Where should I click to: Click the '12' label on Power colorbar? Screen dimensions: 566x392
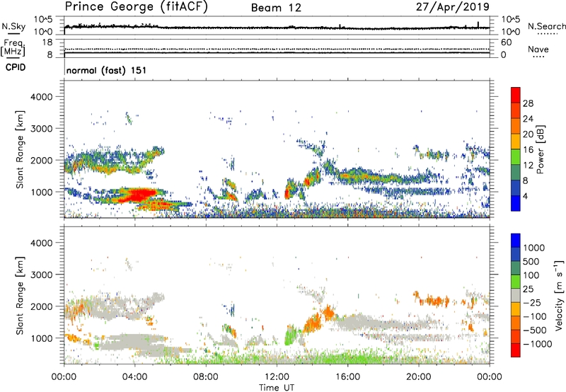tap(528, 165)
